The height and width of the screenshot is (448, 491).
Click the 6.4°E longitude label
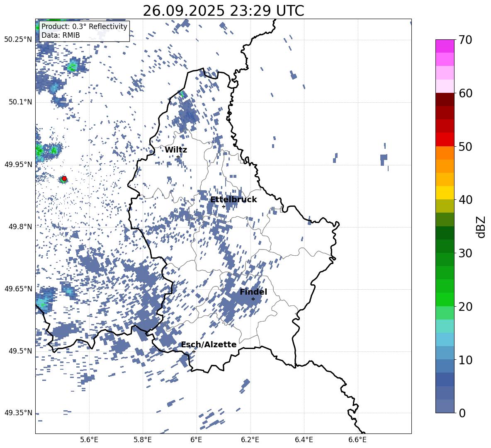[x=304, y=440]
